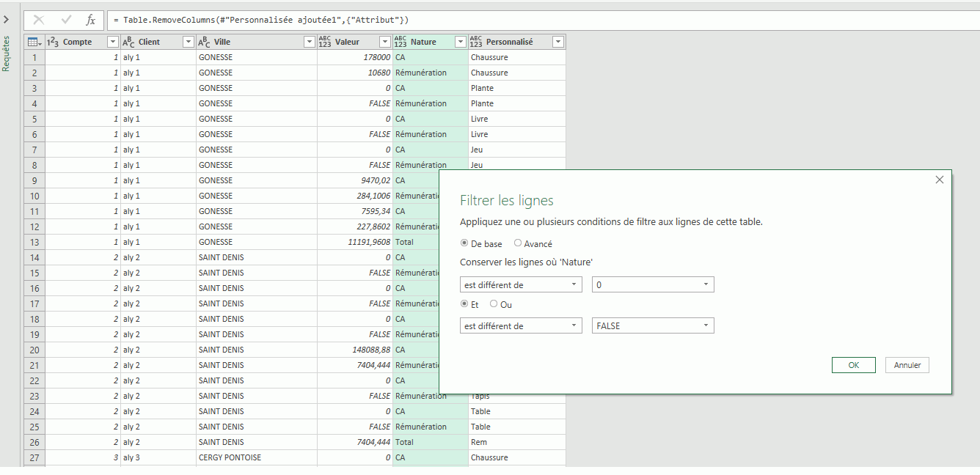Click the table menu icon in header corner
Screen dimensions: 980x475
33,43
